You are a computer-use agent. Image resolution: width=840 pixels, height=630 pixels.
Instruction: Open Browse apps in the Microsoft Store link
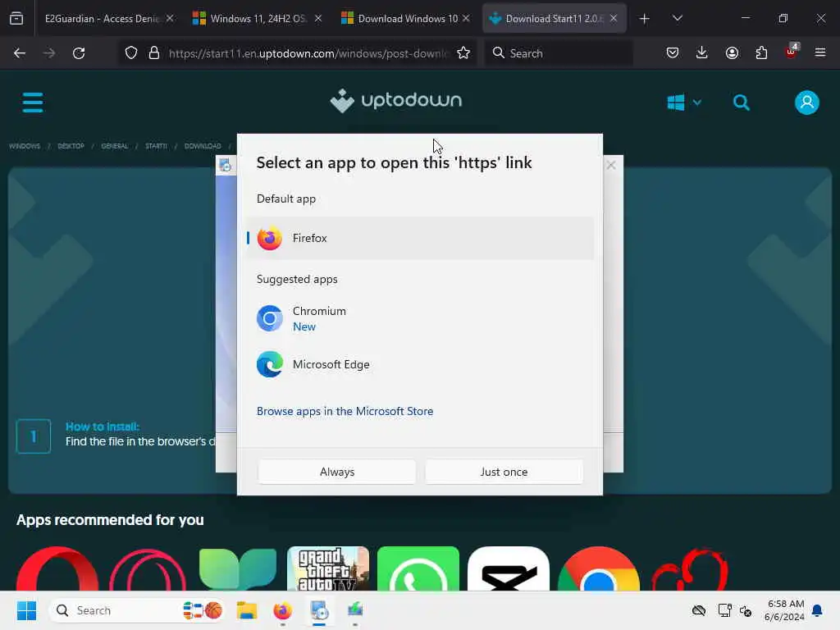(x=345, y=411)
